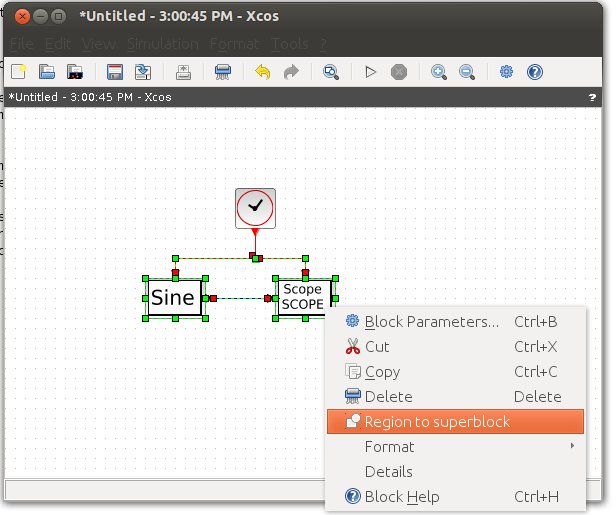Select Block Parameters... in context menu
The width and height of the screenshot is (616, 515).
click(x=431, y=322)
